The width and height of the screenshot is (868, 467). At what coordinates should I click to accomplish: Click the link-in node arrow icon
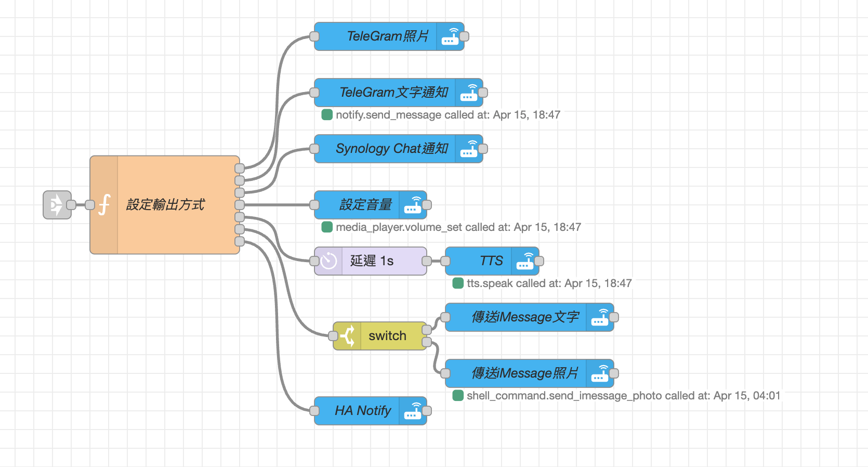pos(56,205)
